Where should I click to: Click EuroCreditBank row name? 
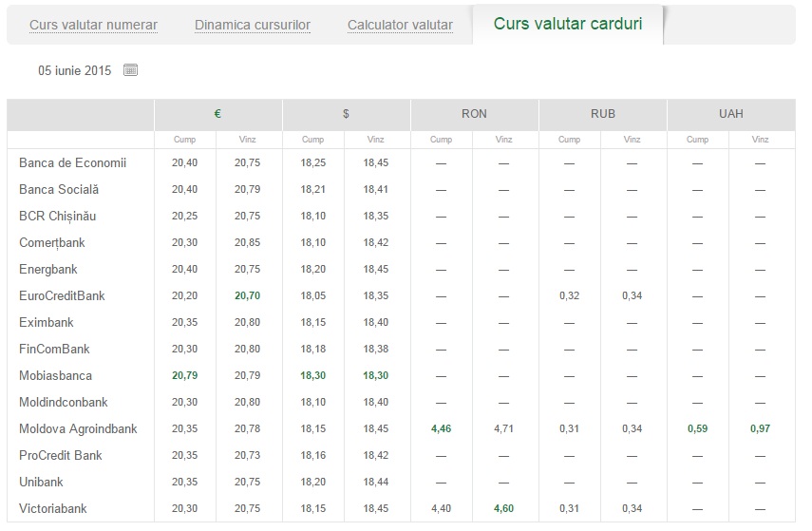click(x=62, y=295)
